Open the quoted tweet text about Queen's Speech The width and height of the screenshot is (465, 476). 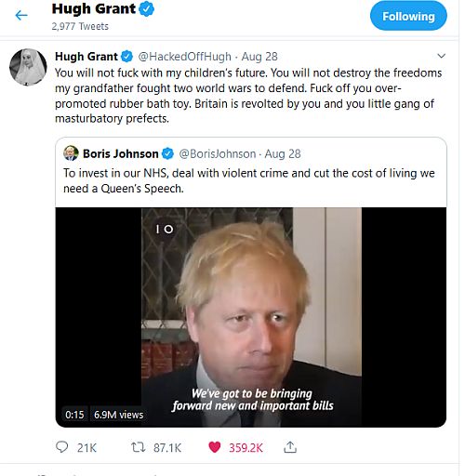(x=249, y=180)
